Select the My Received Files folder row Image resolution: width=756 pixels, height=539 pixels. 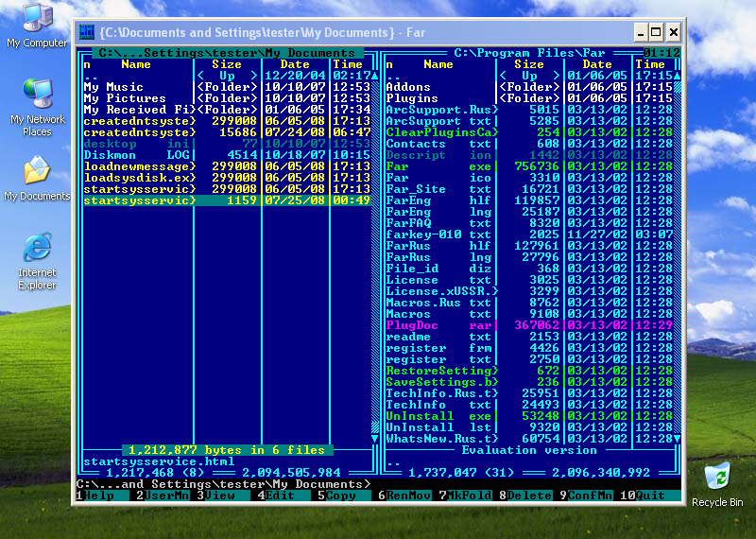click(x=227, y=110)
